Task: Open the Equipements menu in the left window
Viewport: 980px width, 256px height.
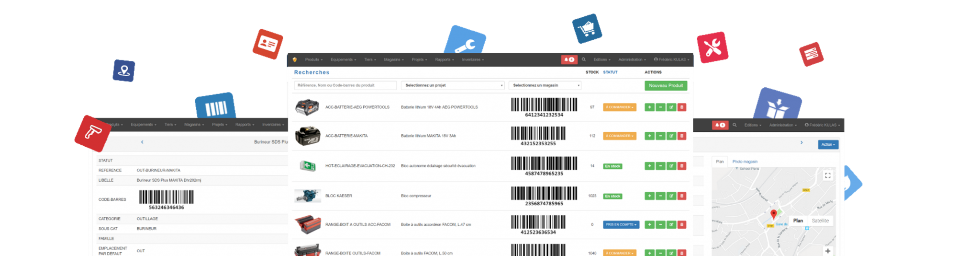Action: click(x=144, y=125)
